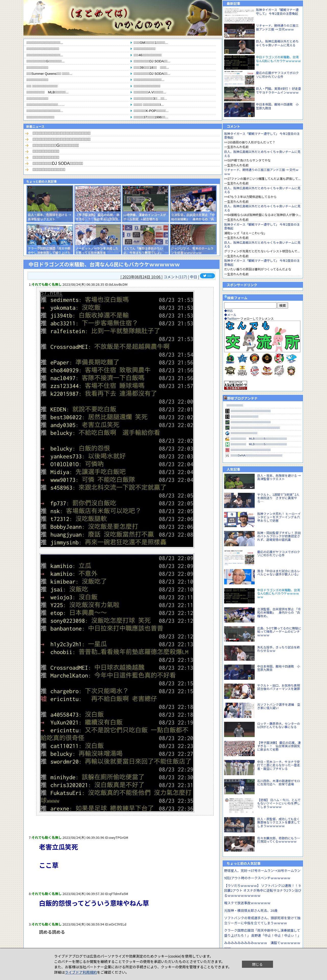
Task: Click the Twitter tweet button in article header
Action: pos(208,276)
